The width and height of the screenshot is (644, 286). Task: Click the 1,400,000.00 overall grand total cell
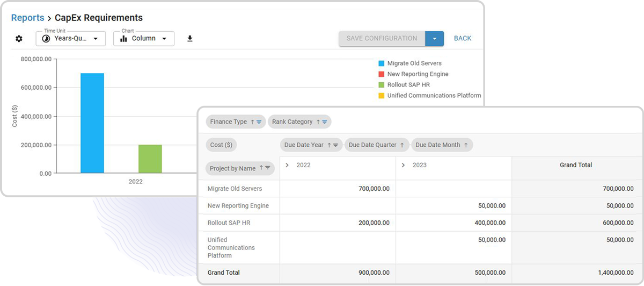click(x=576, y=273)
